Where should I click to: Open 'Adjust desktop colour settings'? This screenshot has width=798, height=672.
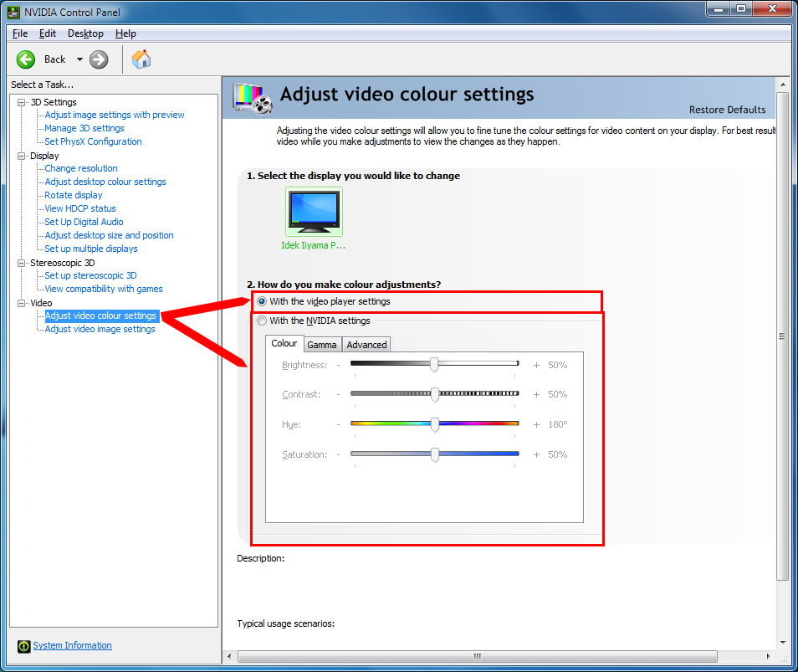click(105, 182)
